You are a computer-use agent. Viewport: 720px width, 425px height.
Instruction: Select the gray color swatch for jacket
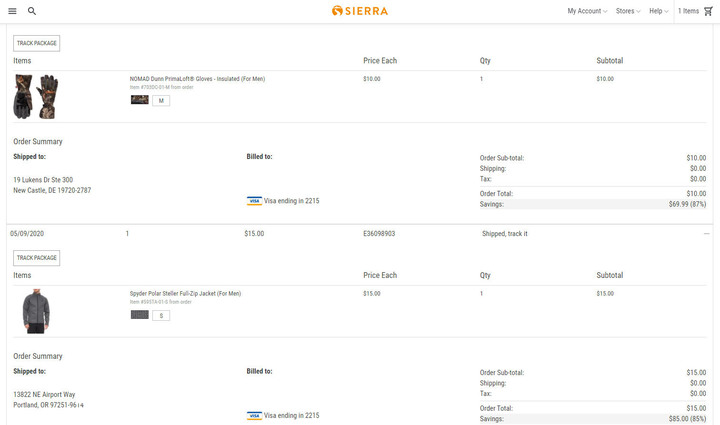point(140,315)
